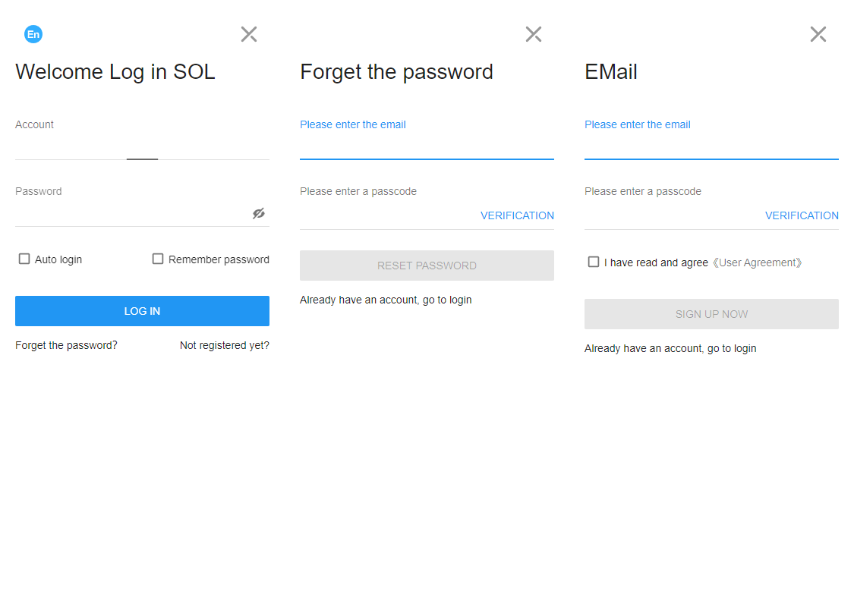Check the Remember password box

158,259
